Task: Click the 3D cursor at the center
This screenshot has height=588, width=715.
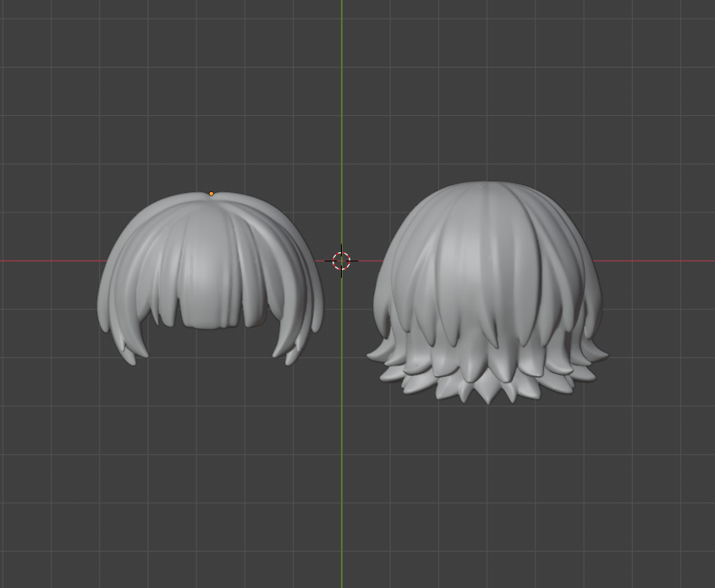Action: pyautogui.click(x=342, y=261)
